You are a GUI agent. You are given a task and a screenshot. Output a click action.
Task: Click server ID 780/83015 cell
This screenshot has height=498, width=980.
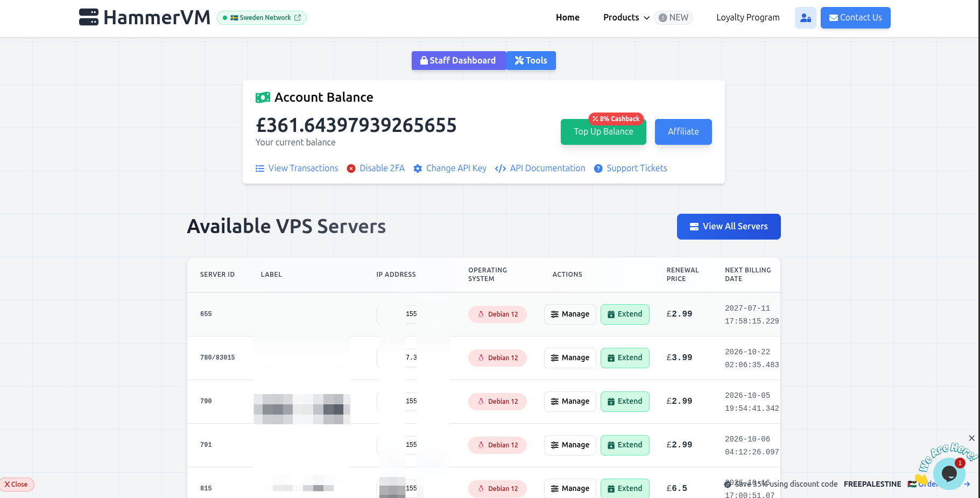coord(217,357)
